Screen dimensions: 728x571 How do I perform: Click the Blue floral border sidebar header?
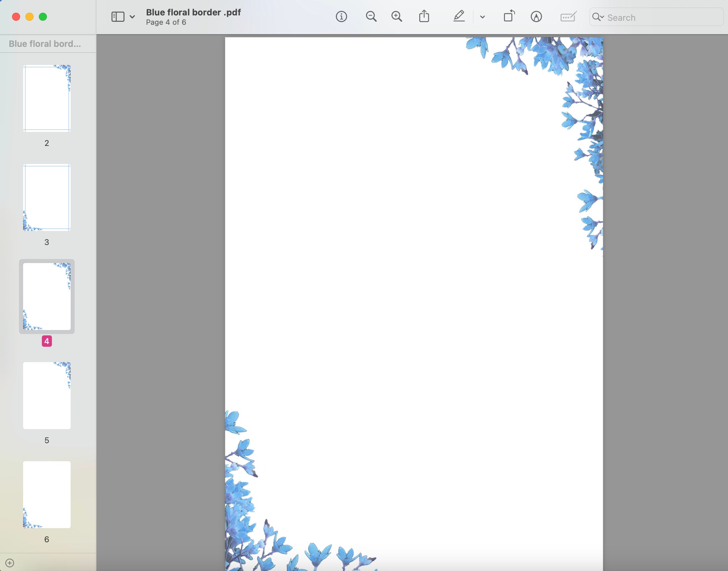pos(45,44)
